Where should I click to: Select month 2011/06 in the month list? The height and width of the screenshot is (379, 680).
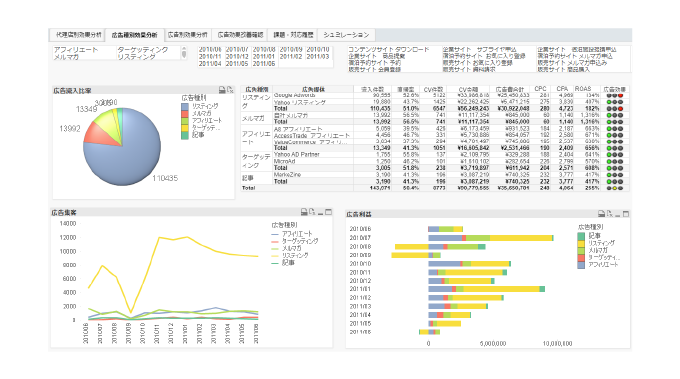pos(264,63)
